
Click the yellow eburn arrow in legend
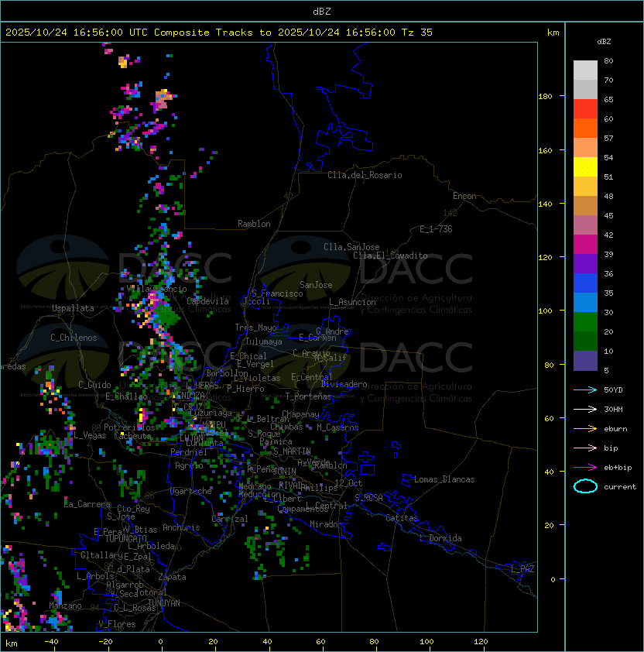tap(585, 429)
